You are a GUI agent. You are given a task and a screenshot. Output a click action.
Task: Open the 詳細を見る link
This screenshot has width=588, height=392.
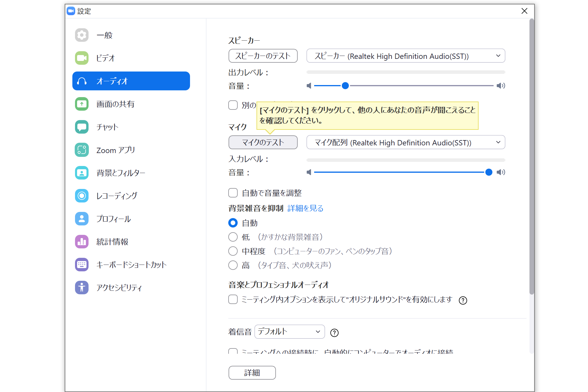click(x=305, y=208)
